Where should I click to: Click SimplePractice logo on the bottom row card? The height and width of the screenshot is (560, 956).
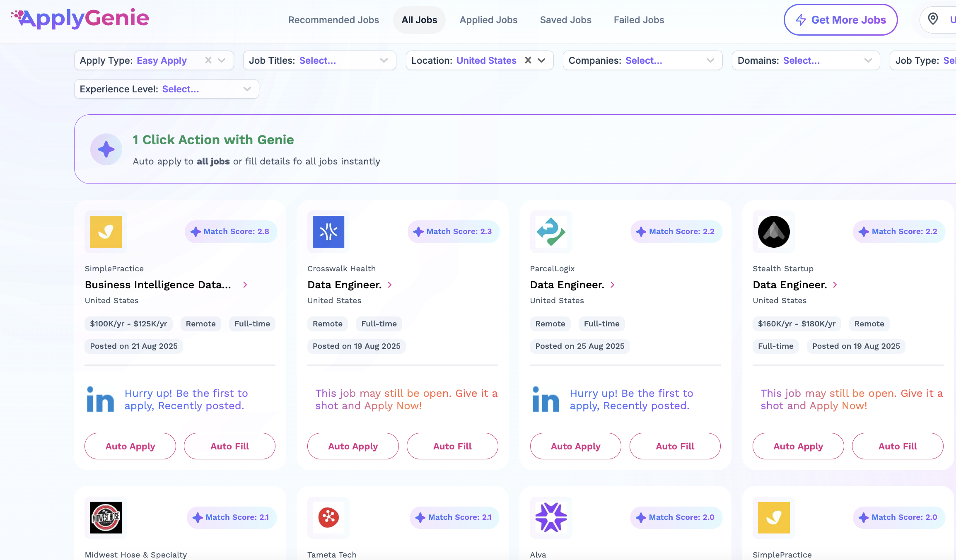click(x=774, y=518)
